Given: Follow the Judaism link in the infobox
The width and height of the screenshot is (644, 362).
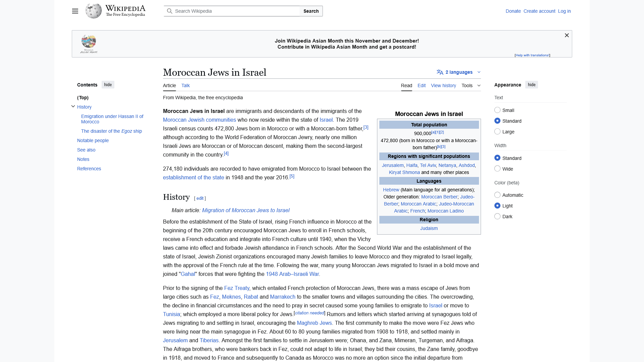Looking at the screenshot, I should [x=429, y=228].
